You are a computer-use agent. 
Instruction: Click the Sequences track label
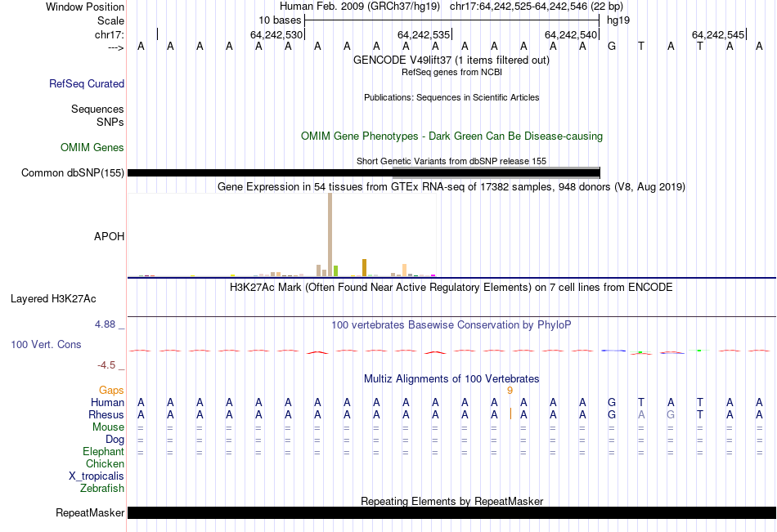(x=97, y=109)
